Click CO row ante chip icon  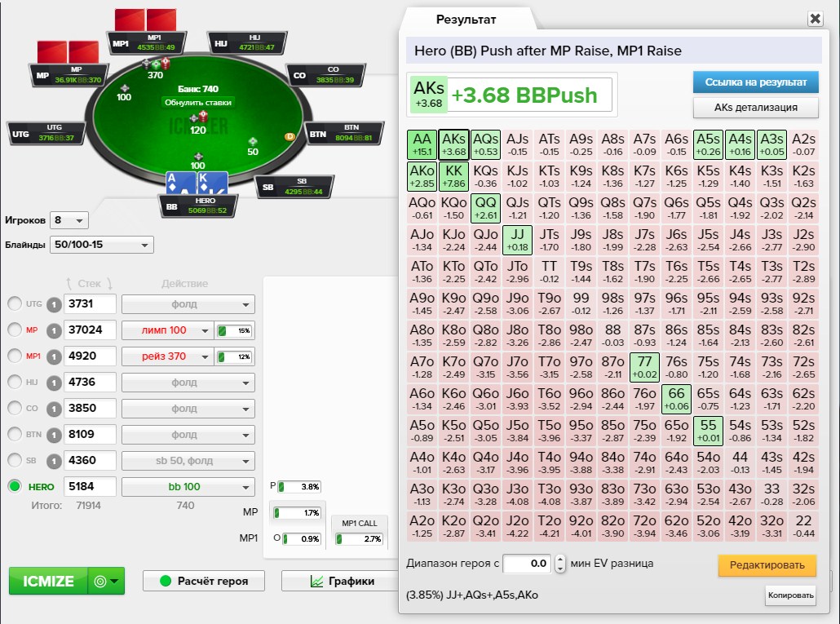pyautogui.click(x=54, y=409)
